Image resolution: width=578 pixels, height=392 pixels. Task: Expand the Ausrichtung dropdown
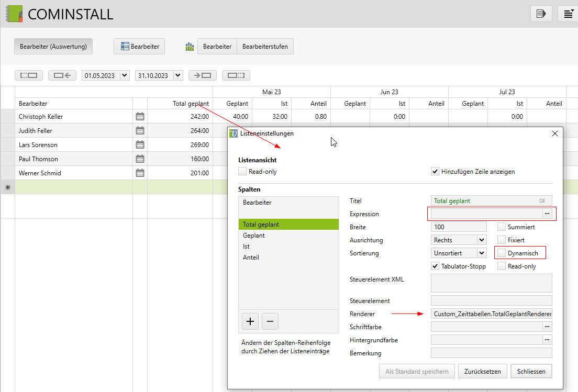click(x=482, y=240)
